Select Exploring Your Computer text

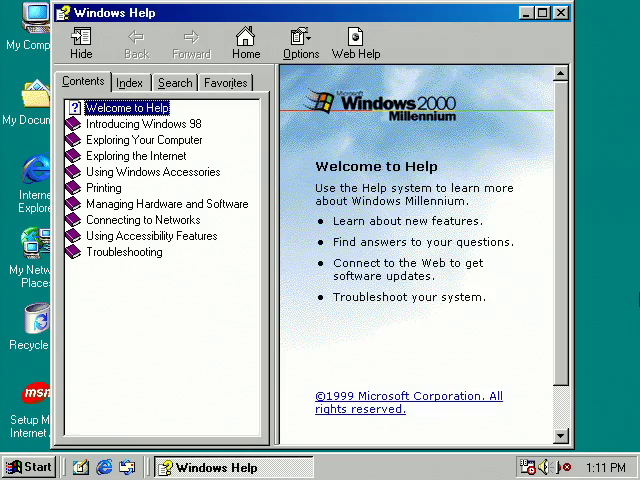[x=144, y=140]
